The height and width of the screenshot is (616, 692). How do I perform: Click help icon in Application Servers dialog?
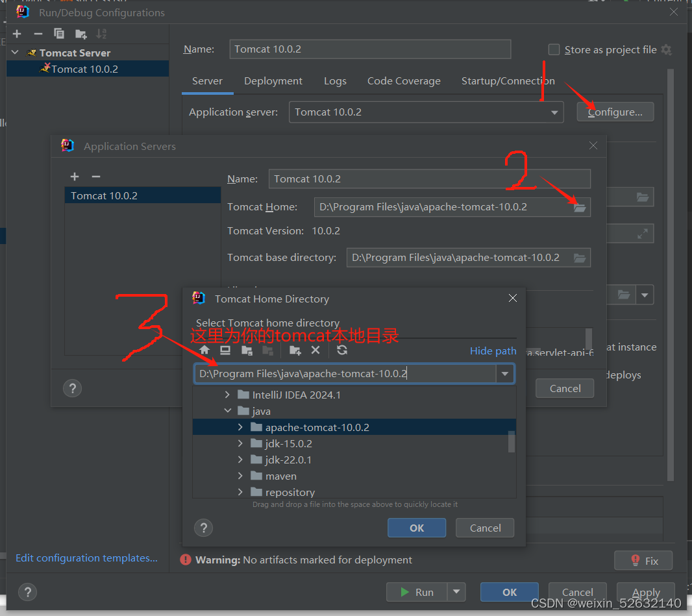(x=72, y=388)
